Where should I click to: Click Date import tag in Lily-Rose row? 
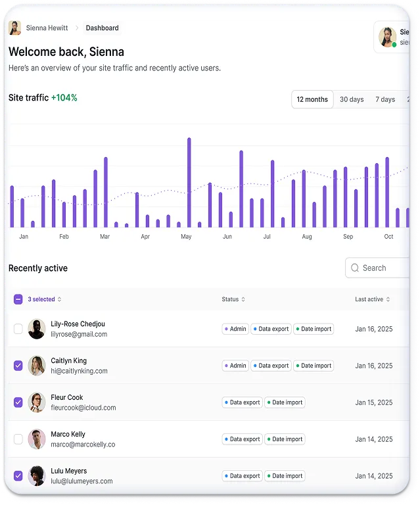point(314,329)
